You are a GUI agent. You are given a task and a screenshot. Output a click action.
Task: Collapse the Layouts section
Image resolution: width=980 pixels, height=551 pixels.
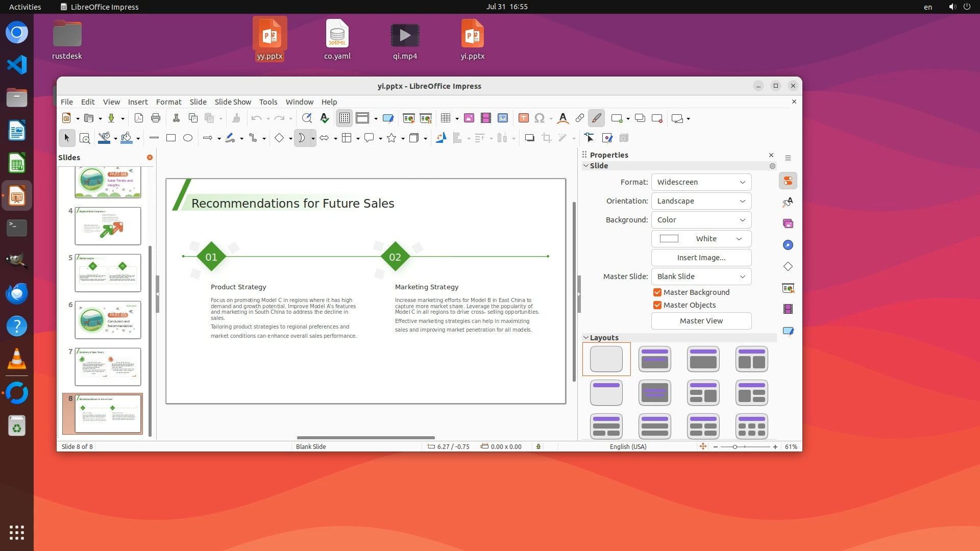[x=586, y=338]
